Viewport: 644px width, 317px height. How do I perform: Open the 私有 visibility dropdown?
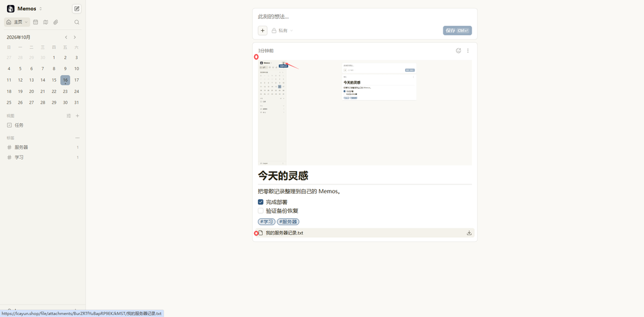[x=282, y=30]
